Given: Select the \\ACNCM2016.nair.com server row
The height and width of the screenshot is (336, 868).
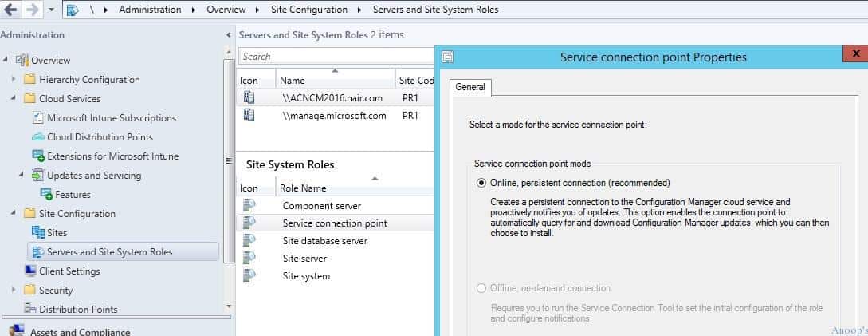Looking at the screenshot, I should click(x=334, y=98).
